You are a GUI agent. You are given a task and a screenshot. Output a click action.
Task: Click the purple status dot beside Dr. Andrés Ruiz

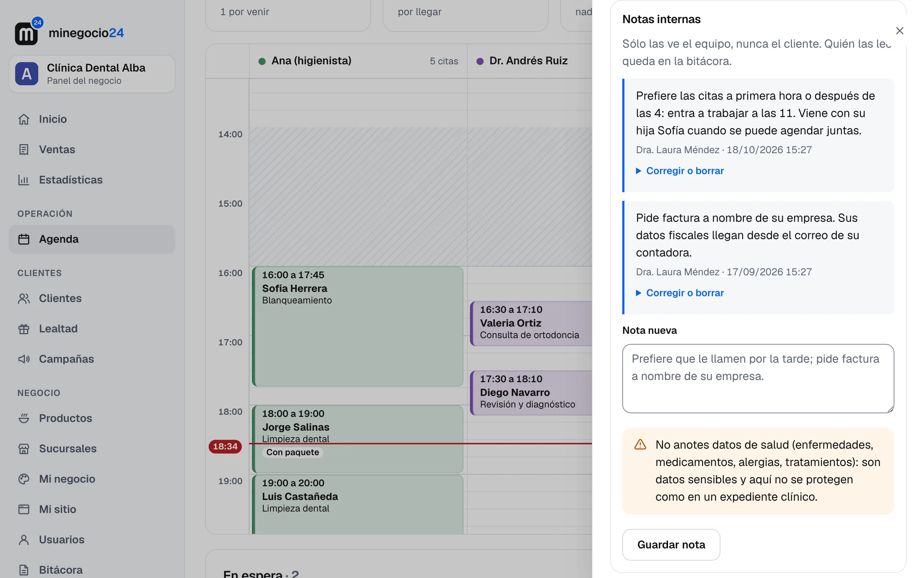click(480, 61)
